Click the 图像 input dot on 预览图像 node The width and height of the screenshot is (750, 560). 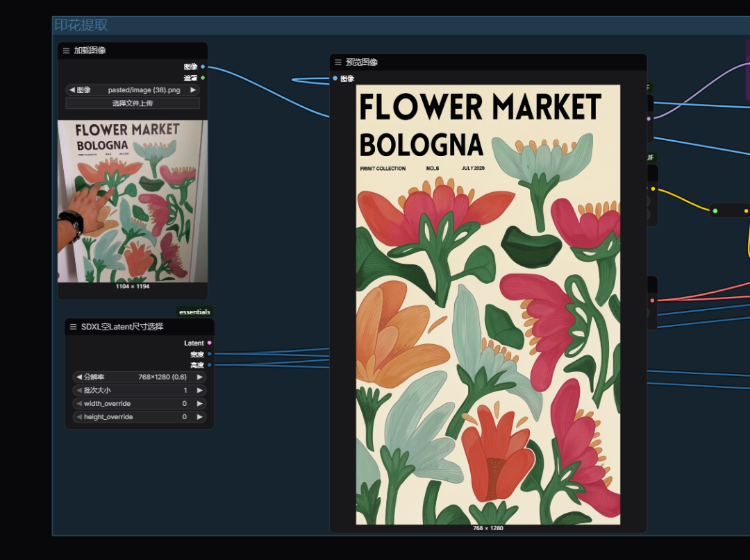(x=335, y=78)
